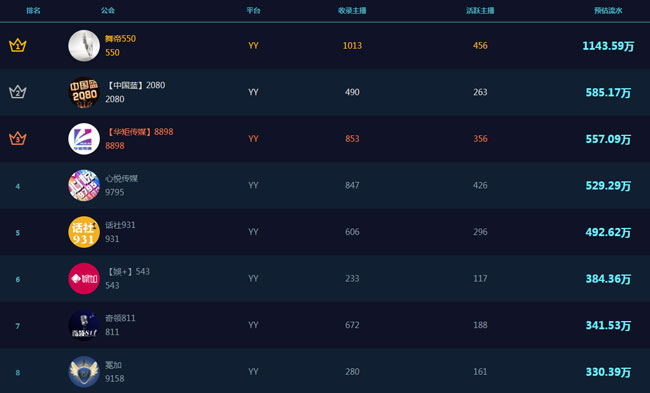This screenshot has height=393, width=650.
Task: Open the 【华炬传媒】8898 guild link
Action: point(139,132)
